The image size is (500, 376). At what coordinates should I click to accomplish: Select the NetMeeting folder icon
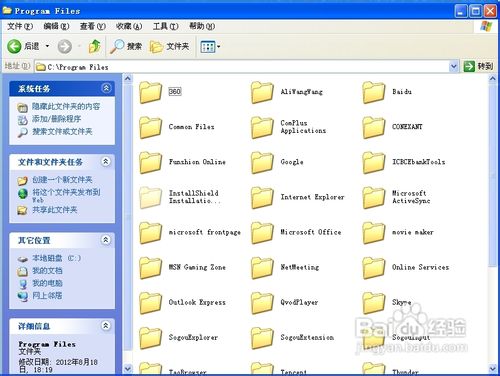262,268
